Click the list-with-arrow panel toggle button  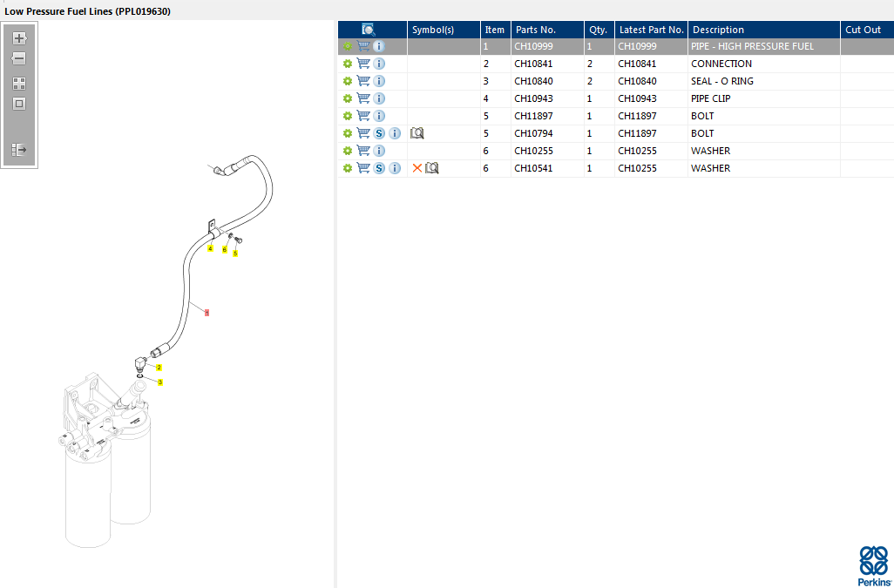[x=19, y=150]
